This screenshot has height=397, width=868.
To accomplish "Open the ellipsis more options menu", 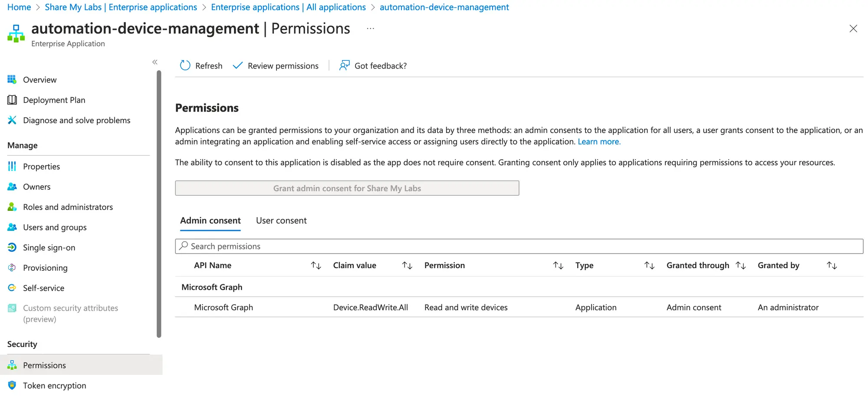I will (370, 29).
